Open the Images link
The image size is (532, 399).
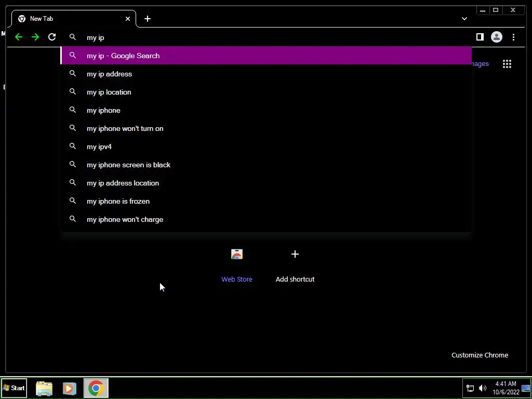click(480, 64)
